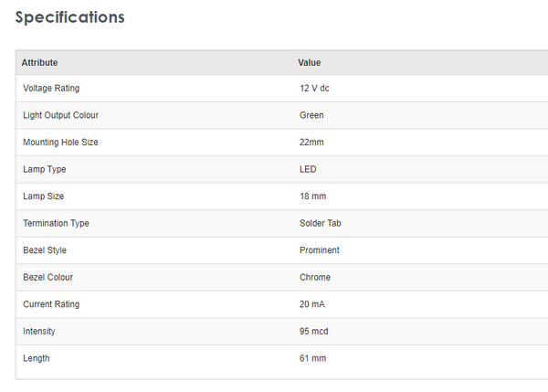
Task: Click the 20 mA current rating value
Action: tap(312, 304)
